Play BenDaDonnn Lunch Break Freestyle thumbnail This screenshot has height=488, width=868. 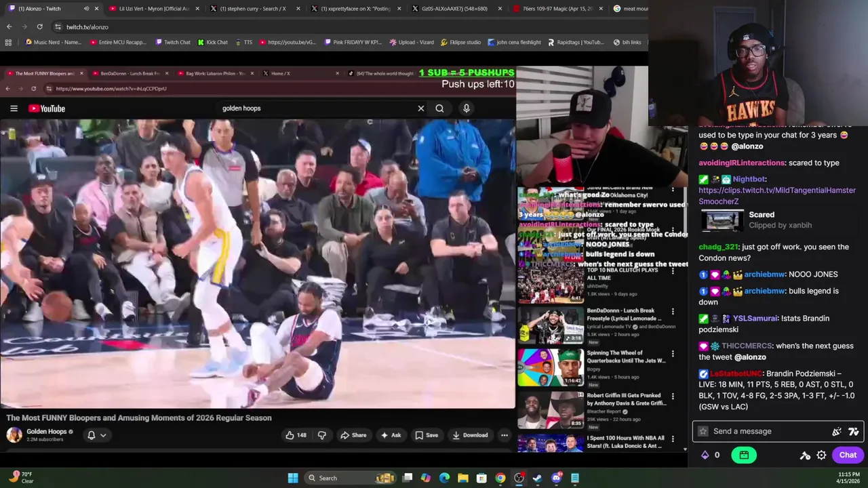pyautogui.click(x=551, y=325)
